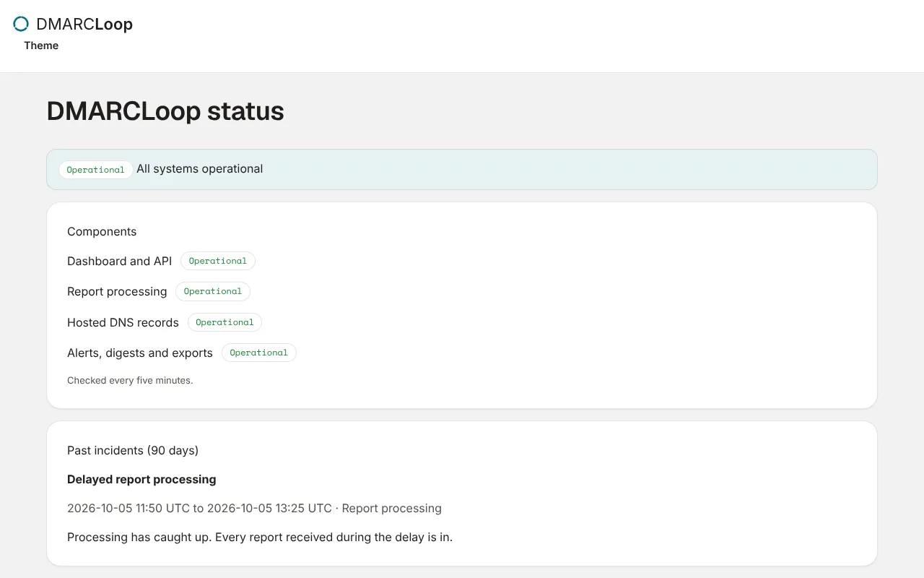The height and width of the screenshot is (578, 924).
Task: Click Operational badge next to Report processing component
Action: 213,291
